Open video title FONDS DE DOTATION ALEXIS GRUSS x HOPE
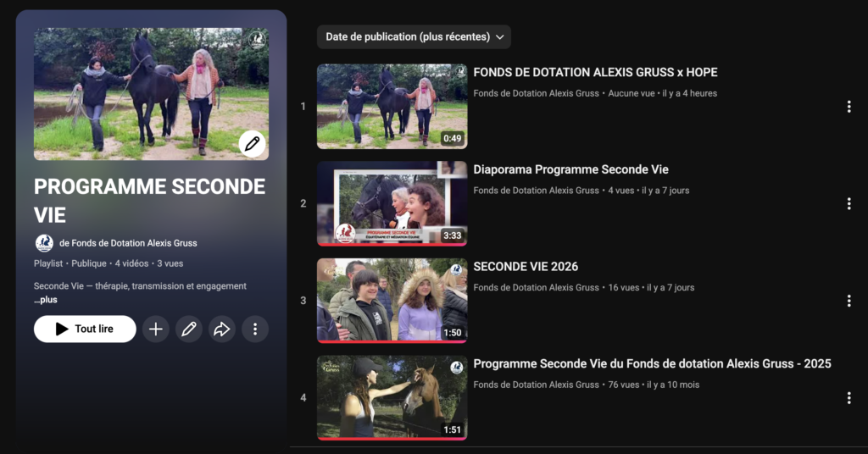 click(595, 73)
